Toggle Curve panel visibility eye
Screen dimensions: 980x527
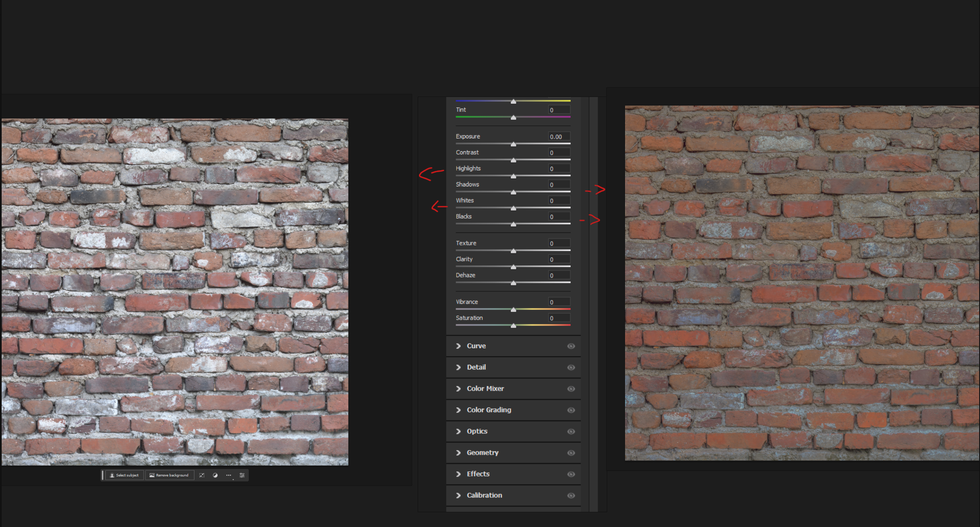click(571, 346)
